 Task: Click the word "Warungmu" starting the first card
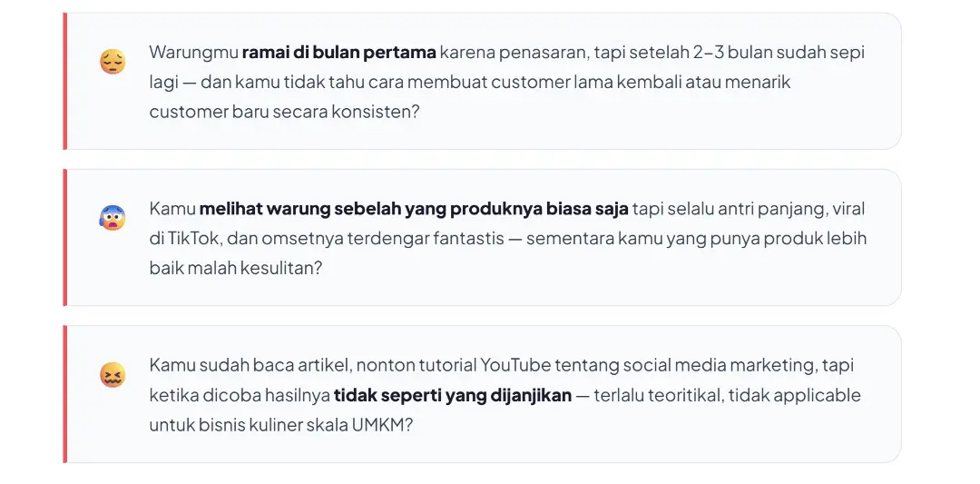[x=194, y=53]
